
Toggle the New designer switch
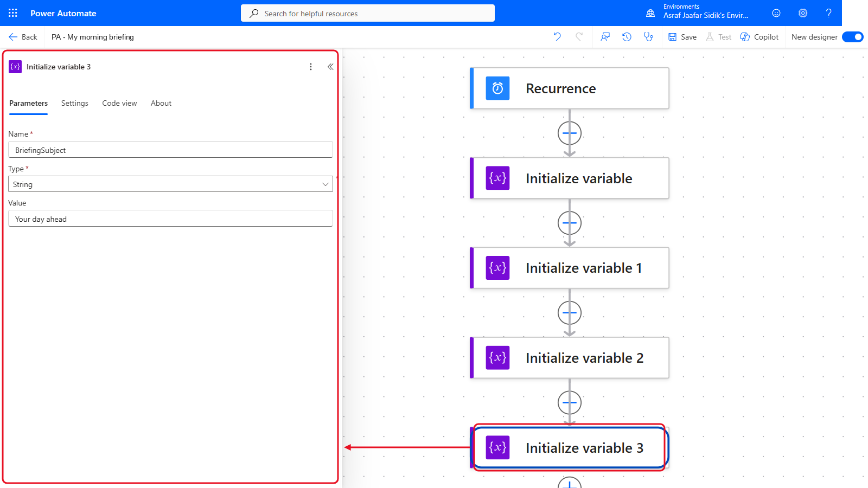point(852,37)
